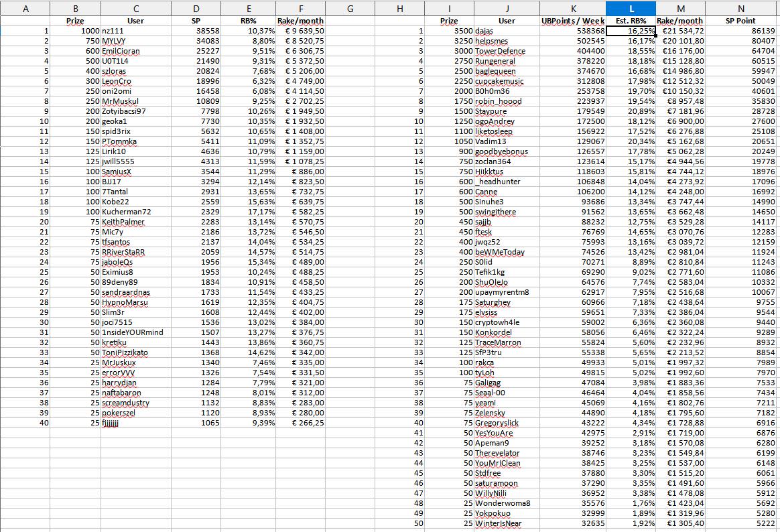Click the user cell 'B0h0m36'
The image size is (780, 532).
click(507, 91)
